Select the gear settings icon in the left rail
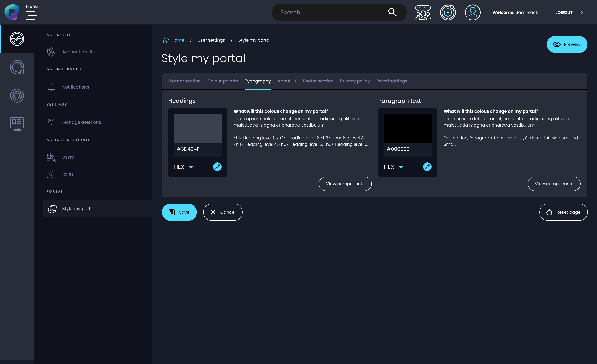 [x=17, y=96]
